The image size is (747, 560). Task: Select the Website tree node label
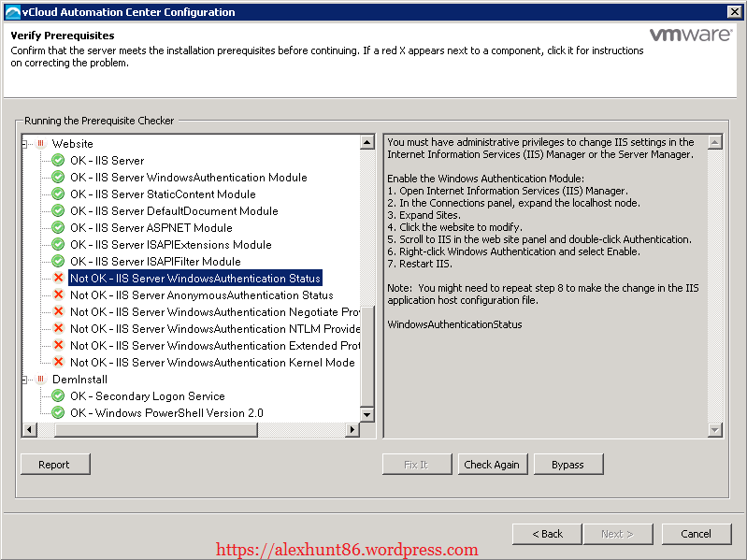[x=72, y=144]
